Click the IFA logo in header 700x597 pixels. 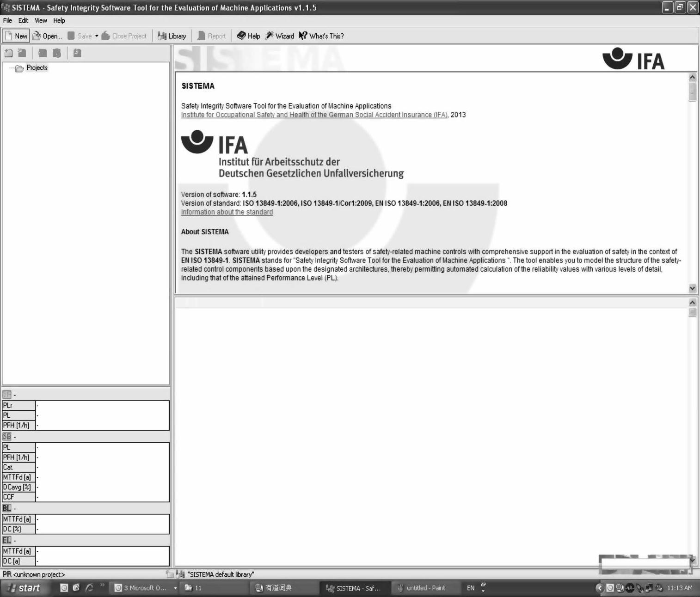click(x=633, y=59)
